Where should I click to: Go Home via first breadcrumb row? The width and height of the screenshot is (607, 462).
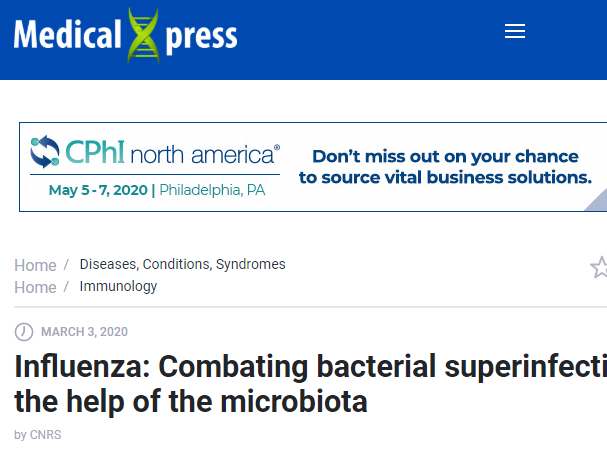(35, 265)
